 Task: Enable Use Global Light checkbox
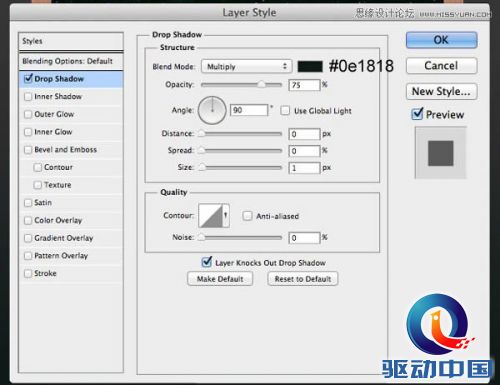[x=285, y=110]
